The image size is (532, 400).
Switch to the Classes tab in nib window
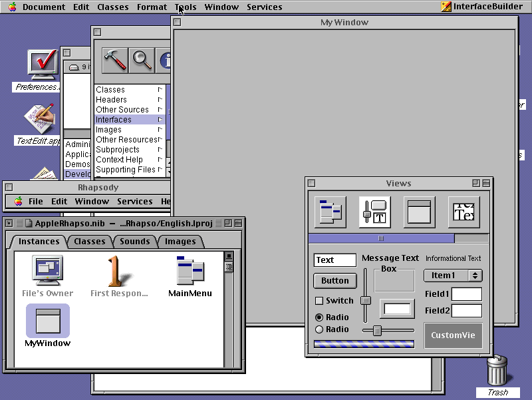[90, 242]
